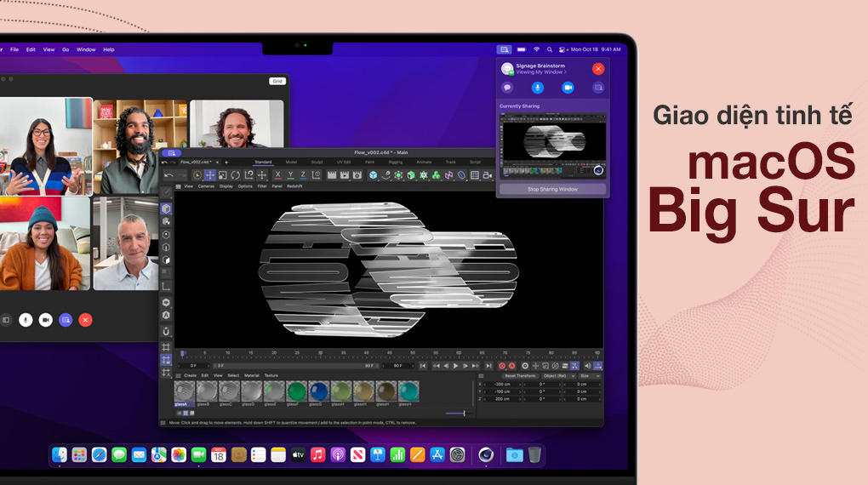Screen dimensions: 868x485
Task: Toggle the Z axis lock
Action: click(303, 175)
